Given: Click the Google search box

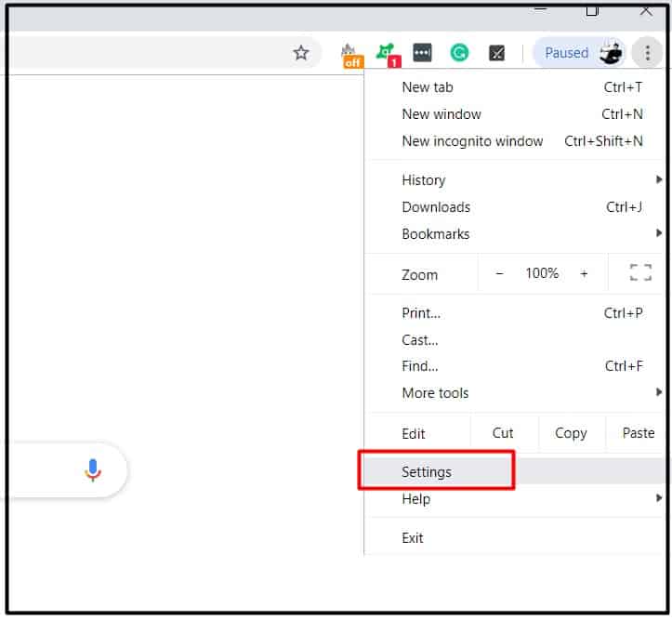Looking at the screenshot, I should (x=64, y=470).
